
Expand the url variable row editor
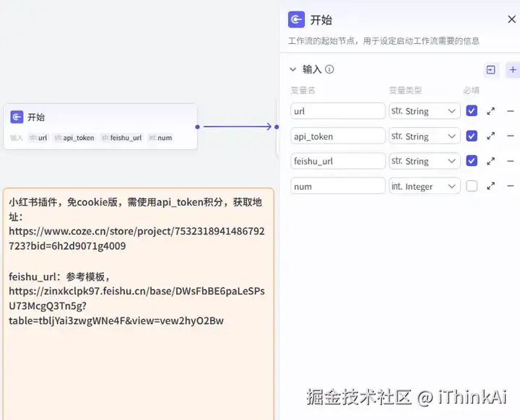[491, 111]
